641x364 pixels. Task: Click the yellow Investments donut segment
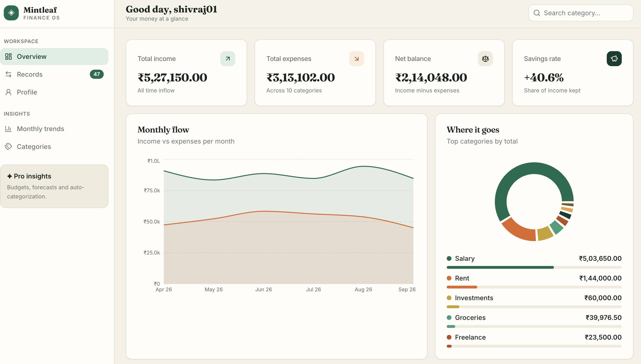tap(545, 234)
